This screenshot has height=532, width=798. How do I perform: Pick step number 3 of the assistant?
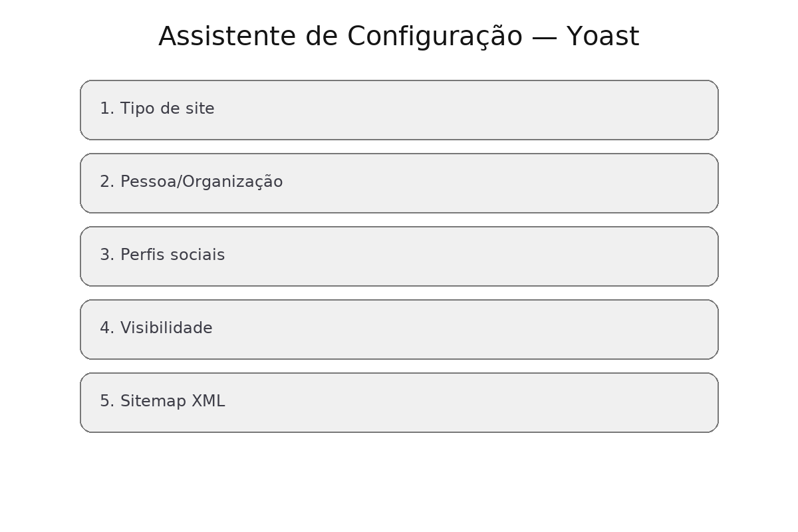pos(399,256)
